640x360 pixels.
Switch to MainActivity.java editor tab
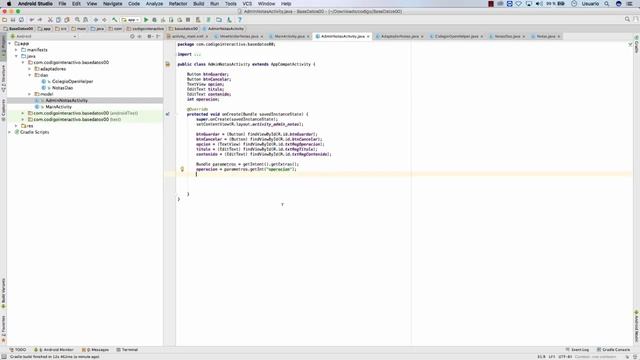click(x=289, y=36)
